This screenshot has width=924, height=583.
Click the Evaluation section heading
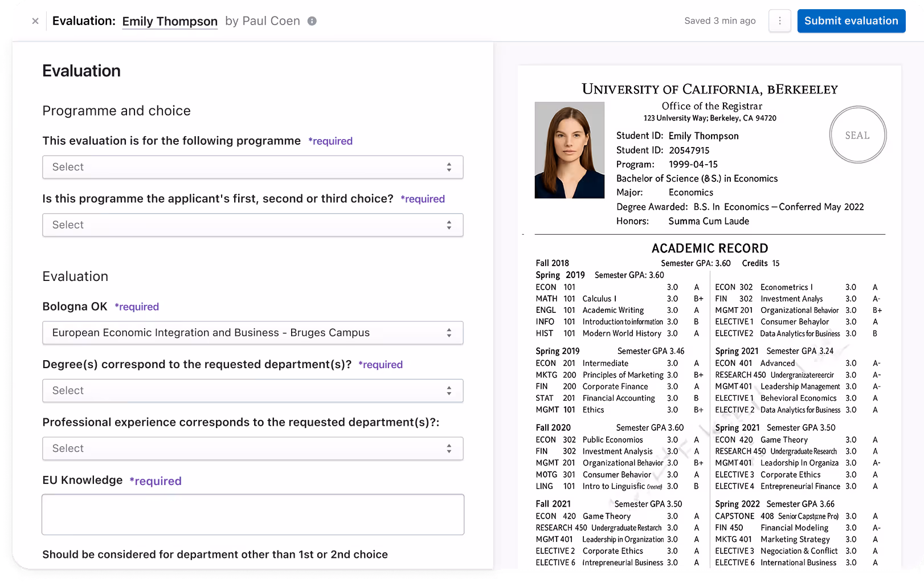[x=75, y=276]
